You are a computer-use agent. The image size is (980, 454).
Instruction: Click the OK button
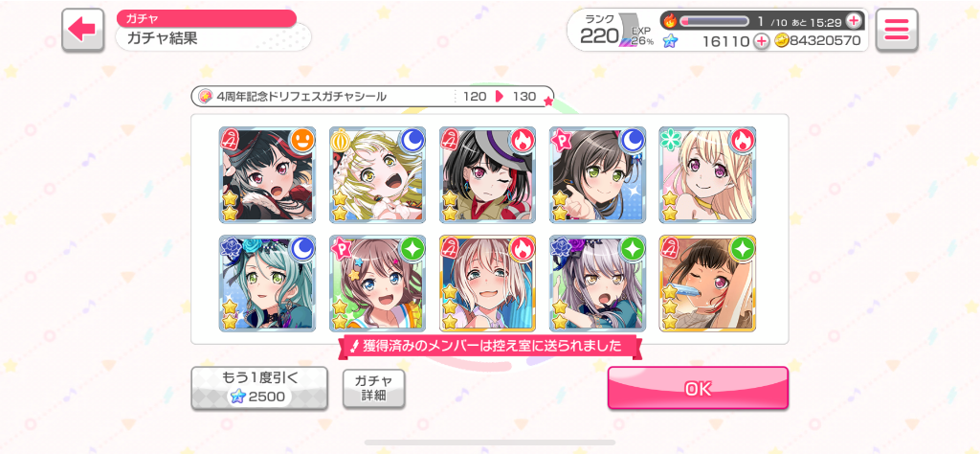[698, 388]
